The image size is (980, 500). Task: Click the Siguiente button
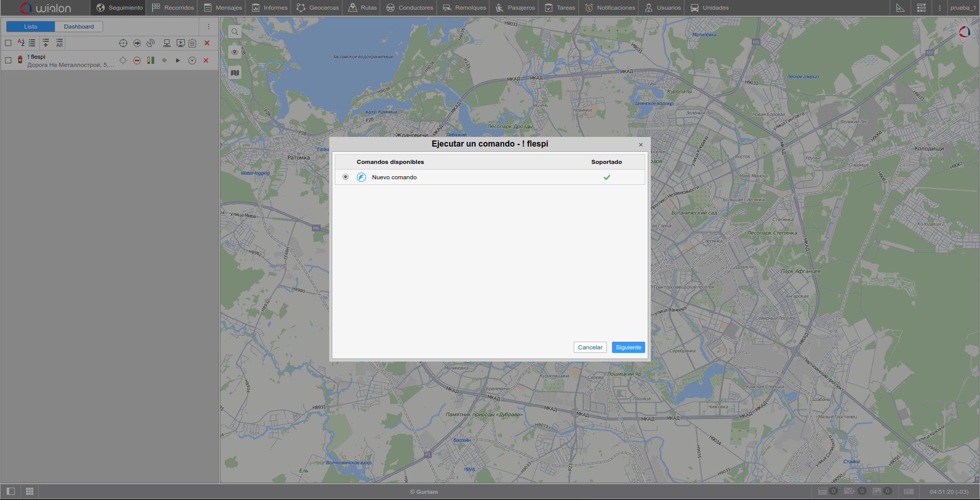pyautogui.click(x=628, y=347)
